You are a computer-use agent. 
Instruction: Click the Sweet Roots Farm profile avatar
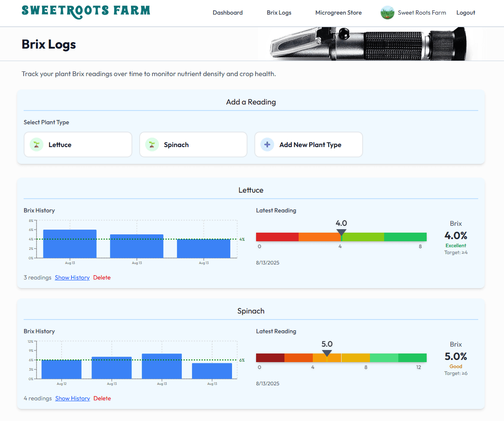(387, 12)
